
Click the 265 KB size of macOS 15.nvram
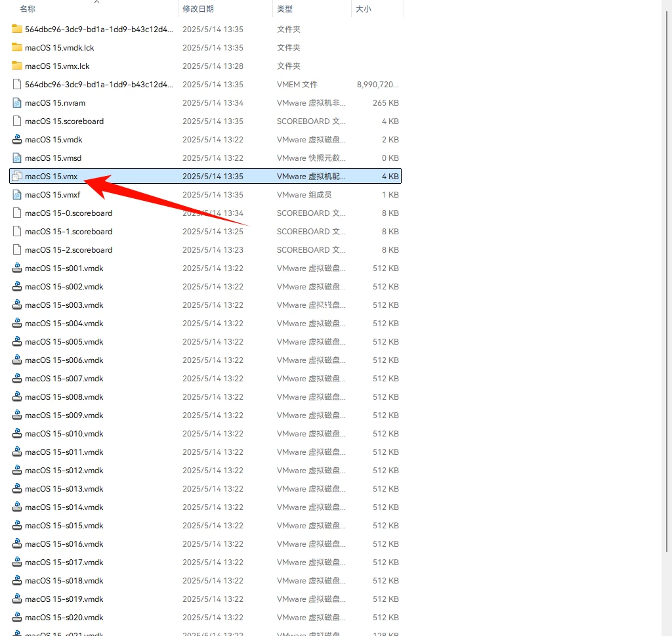(x=386, y=103)
